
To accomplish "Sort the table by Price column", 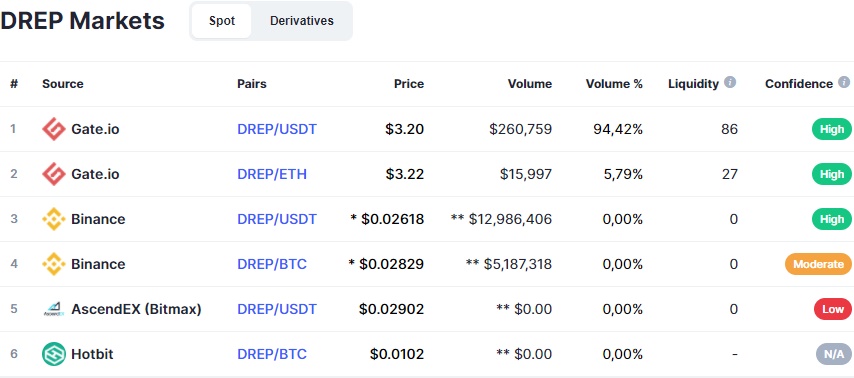I will click(x=409, y=84).
